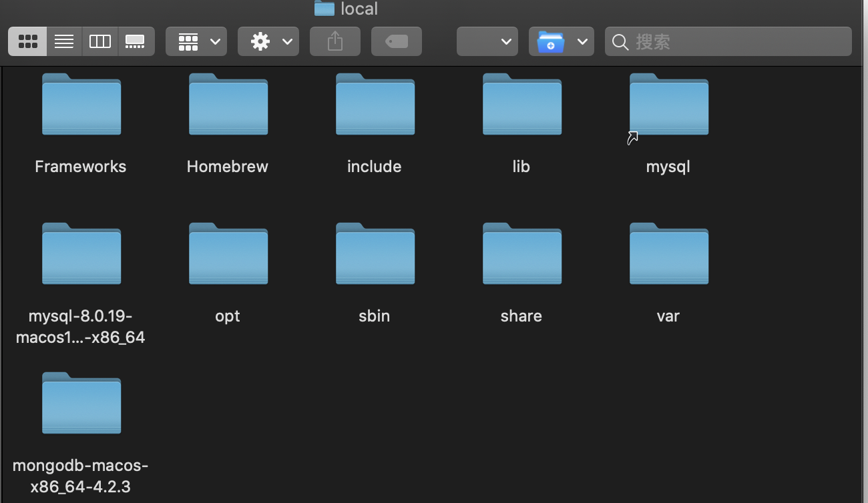
Task: Select the opt folder icon
Action: pos(228,254)
